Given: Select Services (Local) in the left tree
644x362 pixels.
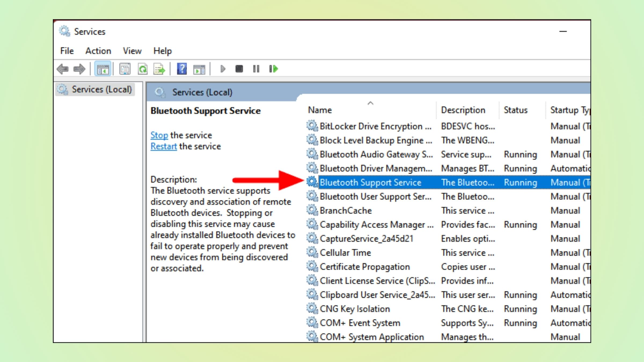Looking at the screenshot, I should tap(101, 89).
